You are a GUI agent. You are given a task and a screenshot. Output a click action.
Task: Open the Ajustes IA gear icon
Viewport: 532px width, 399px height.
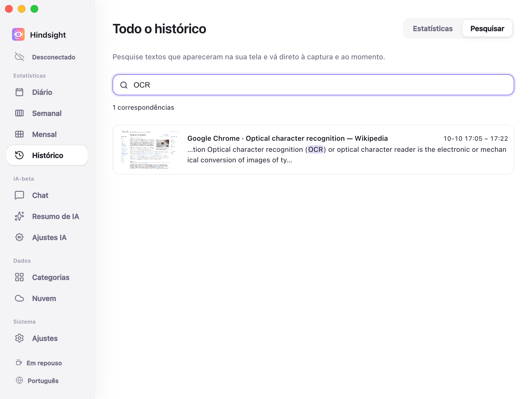click(x=19, y=237)
